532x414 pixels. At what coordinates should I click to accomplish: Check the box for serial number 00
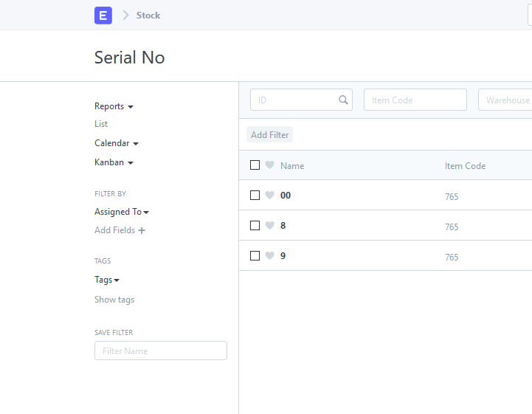pyautogui.click(x=255, y=195)
